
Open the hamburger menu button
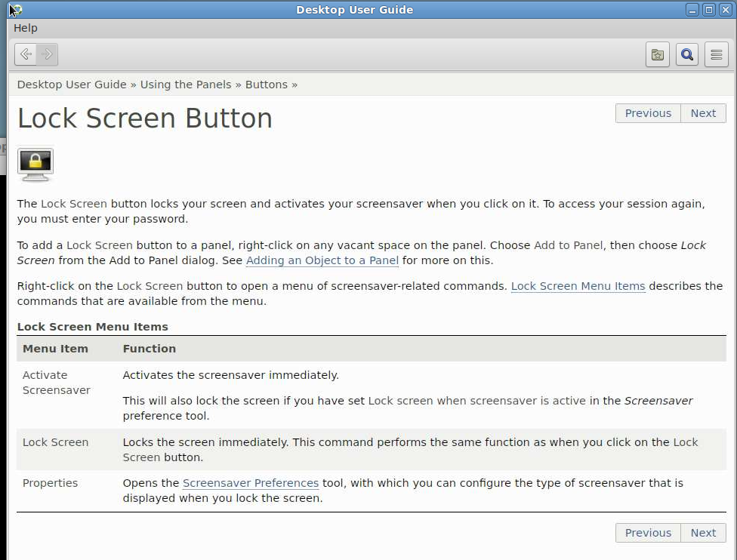coord(717,54)
